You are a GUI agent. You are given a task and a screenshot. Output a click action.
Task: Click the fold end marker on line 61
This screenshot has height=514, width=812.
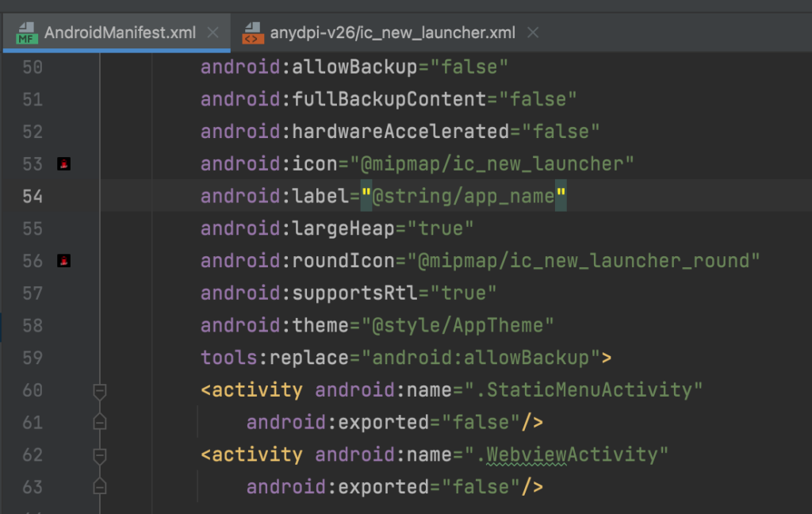[100, 422]
